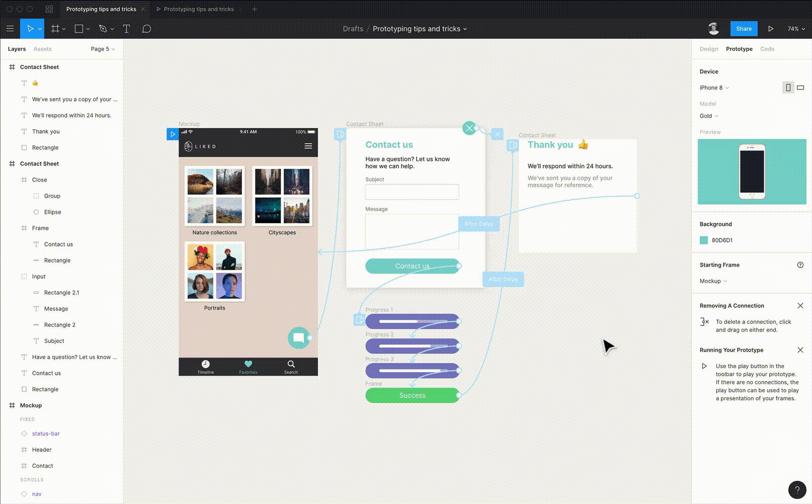Select the Thank you layer
812x504 pixels.
point(46,131)
